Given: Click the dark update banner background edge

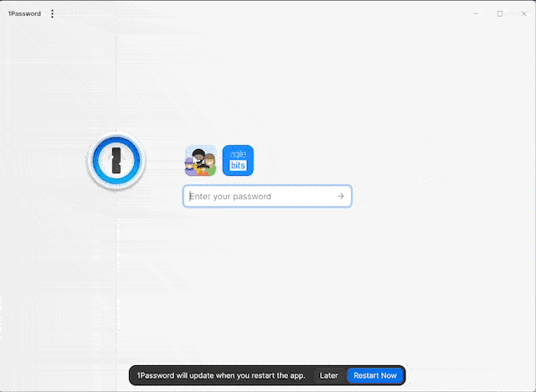Looking at the screenshot, I should pyautogui.click(x=133, y=375).
